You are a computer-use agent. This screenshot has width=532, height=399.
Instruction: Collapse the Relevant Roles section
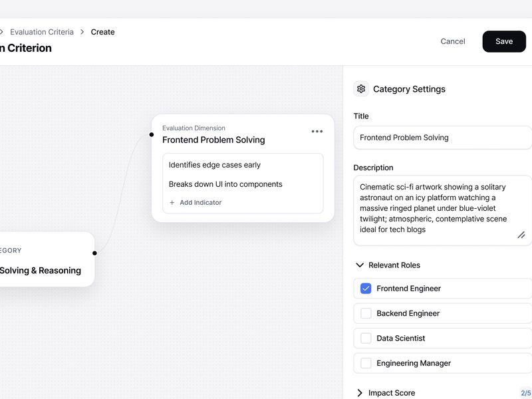tap(359, 265)
